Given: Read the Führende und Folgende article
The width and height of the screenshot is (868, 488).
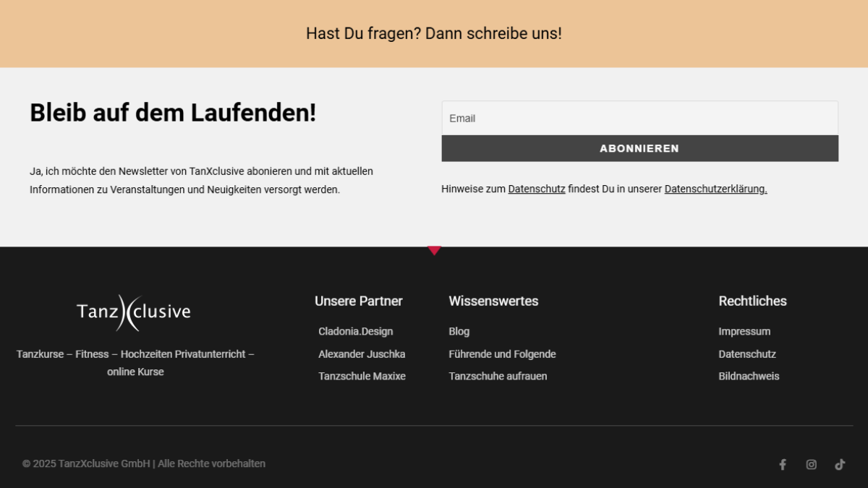Looking at the screenshot, I should [x=502, y=354].
